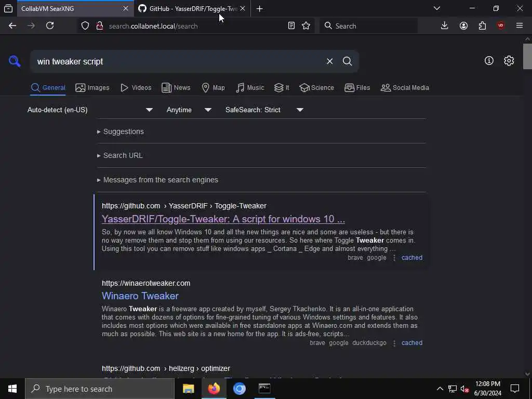The width and height of the screenshot is (532, 399).
Task: List all tabs dropdown arrow
Action: (437, 8)
